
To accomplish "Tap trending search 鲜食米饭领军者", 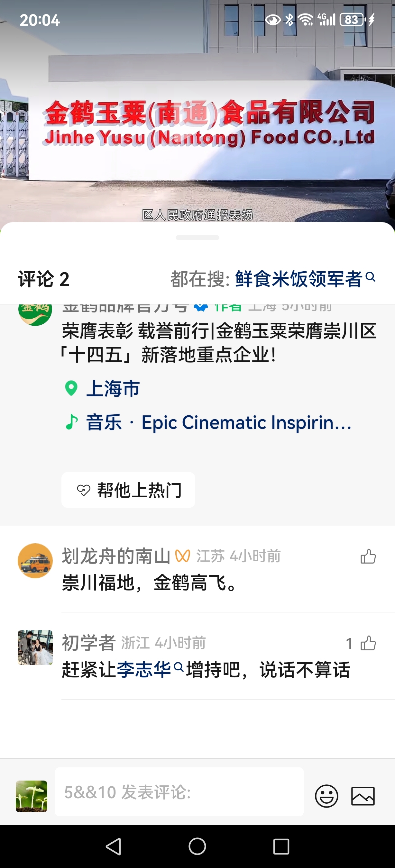I will tap(298, 279).
